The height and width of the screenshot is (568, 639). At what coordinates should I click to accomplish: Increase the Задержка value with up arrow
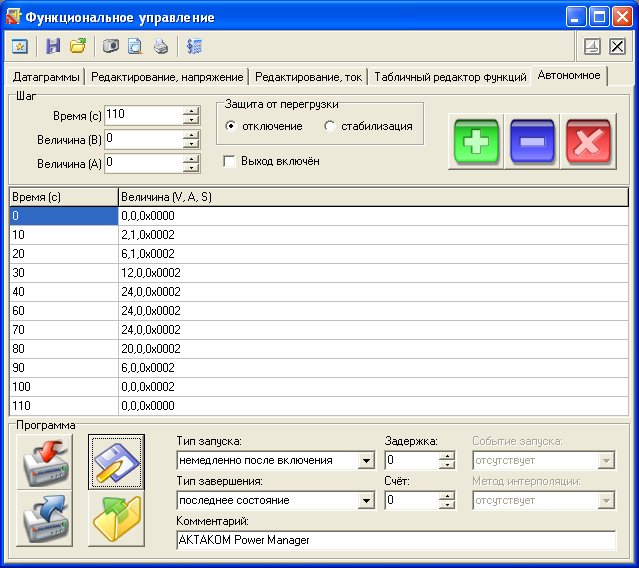447,456
